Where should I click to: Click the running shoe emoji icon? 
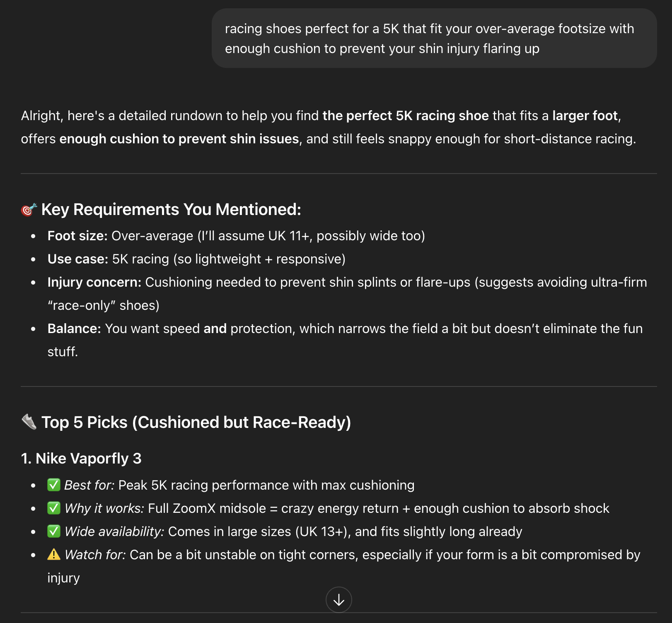29,422
